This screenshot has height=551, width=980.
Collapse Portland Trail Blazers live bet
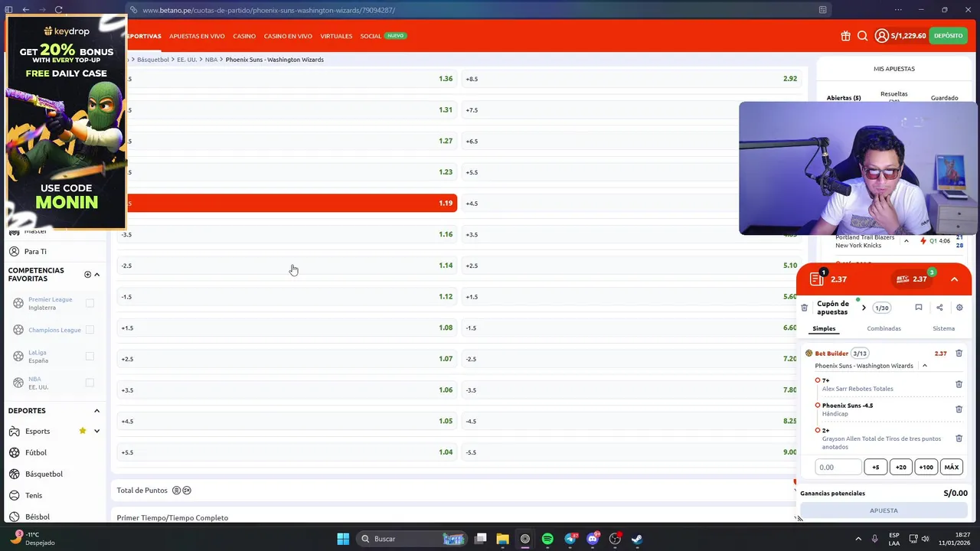(x=906, y=241)
